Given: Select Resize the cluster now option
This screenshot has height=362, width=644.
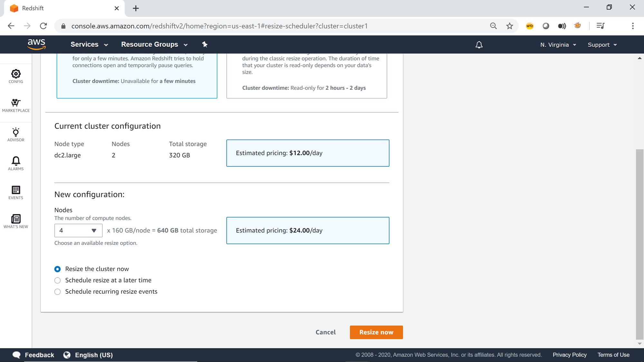Looking at the screenshot, I should point(58,269).
